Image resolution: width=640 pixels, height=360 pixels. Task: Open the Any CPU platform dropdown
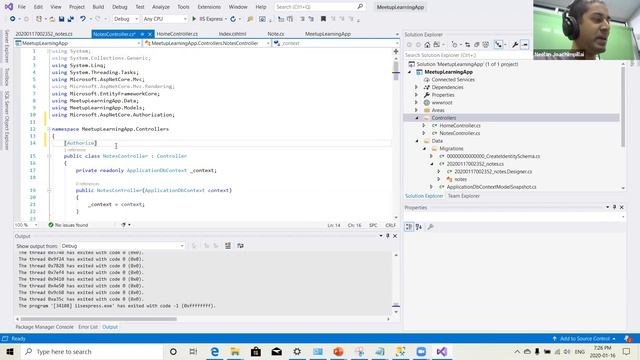[x=165, y=19]
